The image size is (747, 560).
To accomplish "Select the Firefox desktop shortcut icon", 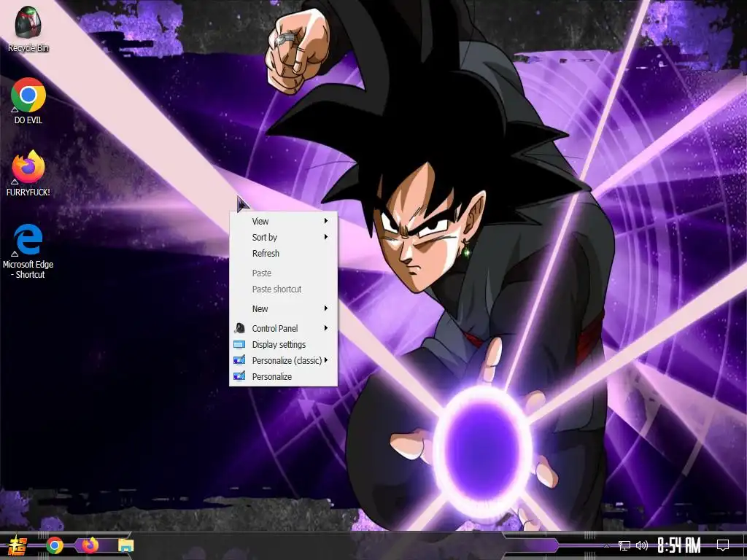I will click(x=28, y=167).
